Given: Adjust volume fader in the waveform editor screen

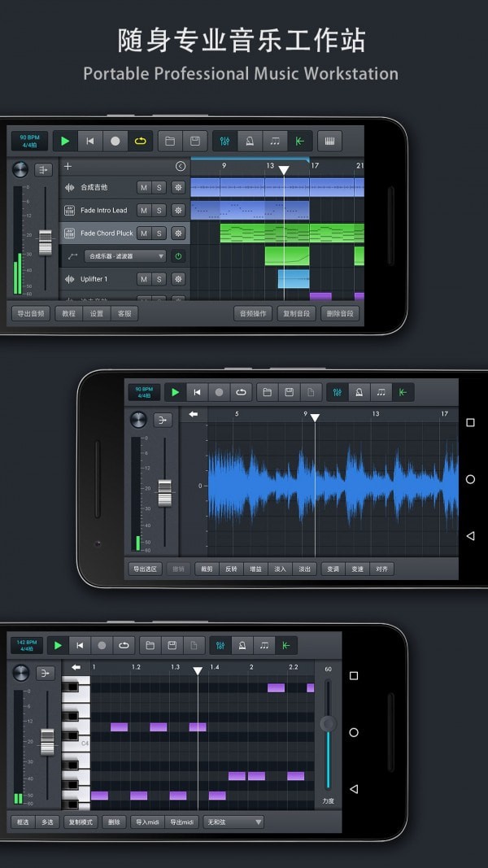Looking at the screenshot, I should click(x=165, y=493).
